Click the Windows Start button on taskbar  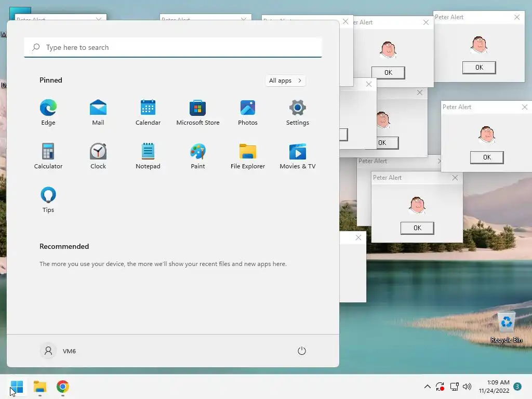[17, 387]
